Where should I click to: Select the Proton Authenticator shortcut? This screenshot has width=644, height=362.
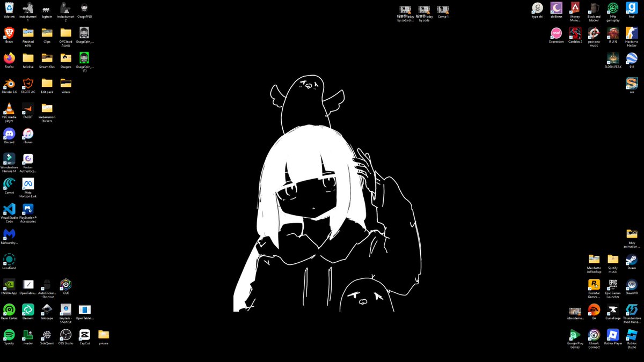pos(28,159)
